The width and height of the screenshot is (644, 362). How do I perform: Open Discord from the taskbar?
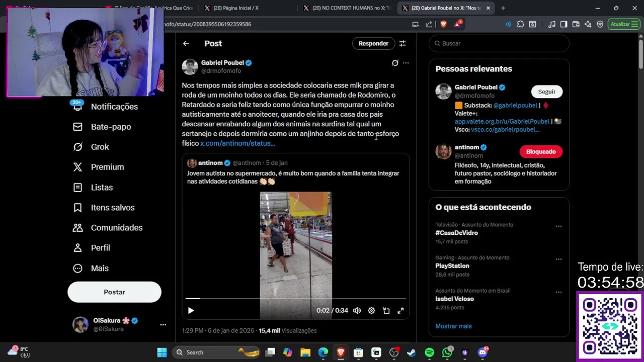(483, 352)
